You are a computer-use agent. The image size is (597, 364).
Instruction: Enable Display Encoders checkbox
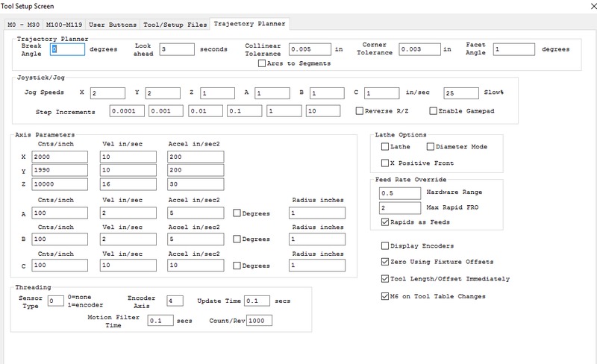click(385, 245)
